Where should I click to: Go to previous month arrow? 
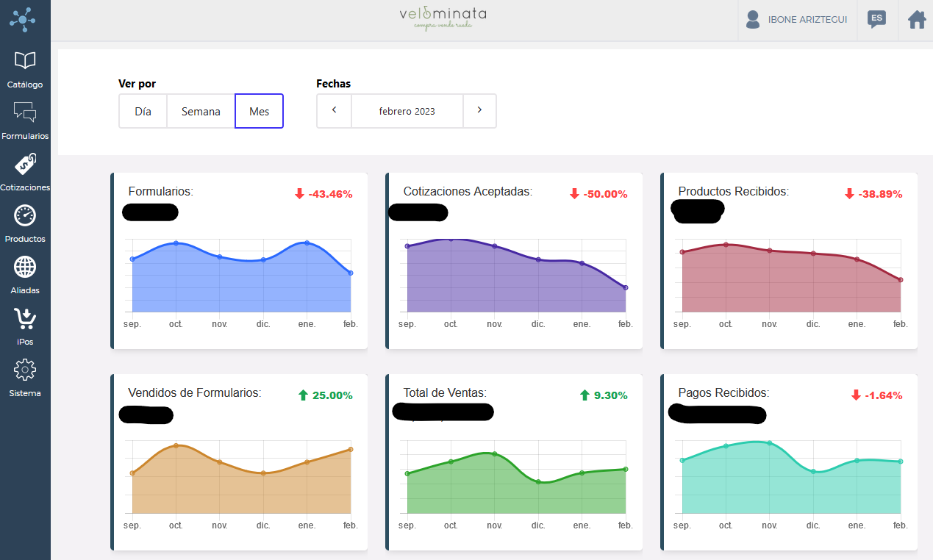[334, 111]
